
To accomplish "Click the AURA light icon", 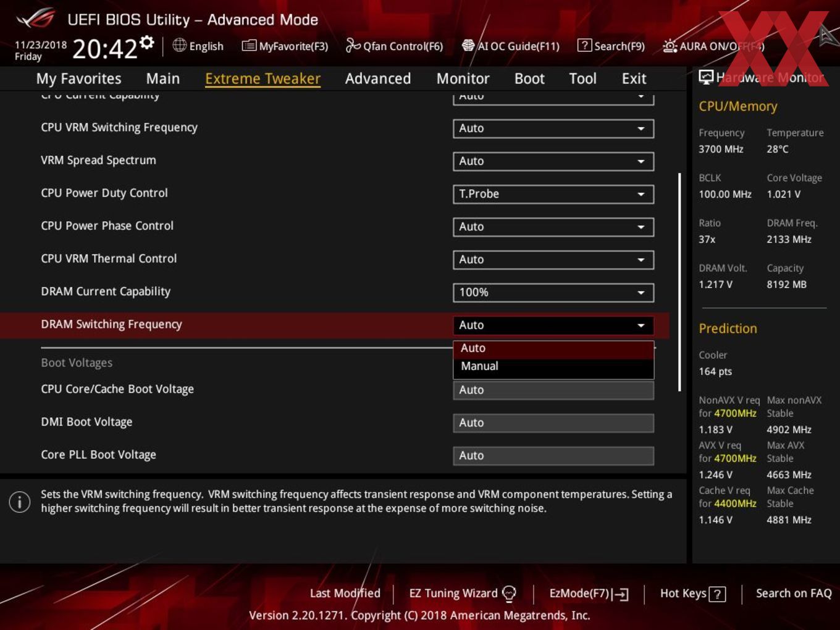I will tap(670, 46).
